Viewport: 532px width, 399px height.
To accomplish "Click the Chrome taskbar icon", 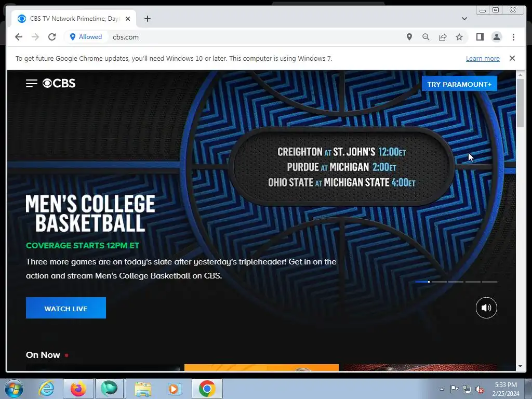I will (207, 389).
